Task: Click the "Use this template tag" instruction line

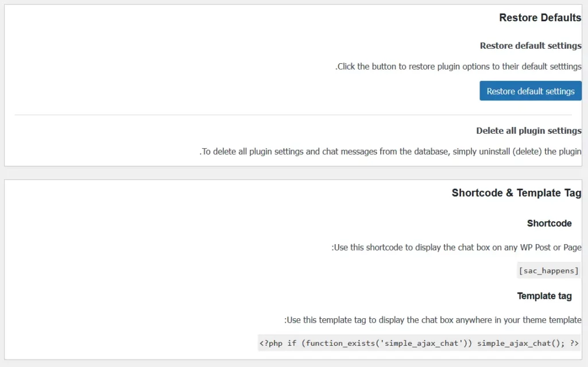Action: (x=433, y=320)
